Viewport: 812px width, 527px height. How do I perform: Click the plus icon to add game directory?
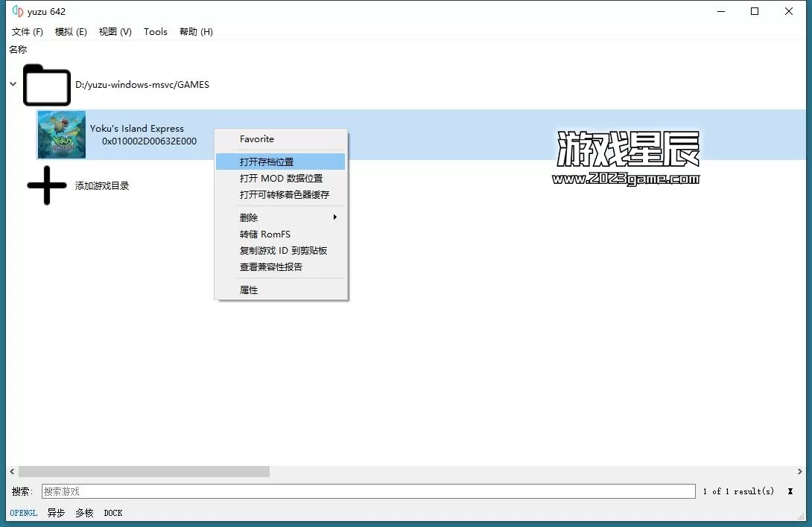click(x=46, y=185)
